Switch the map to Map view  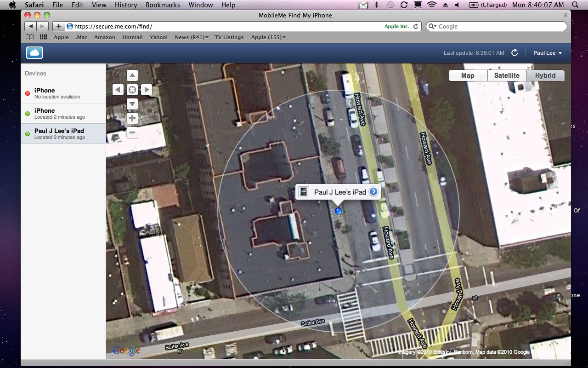(x=468, y=75)
